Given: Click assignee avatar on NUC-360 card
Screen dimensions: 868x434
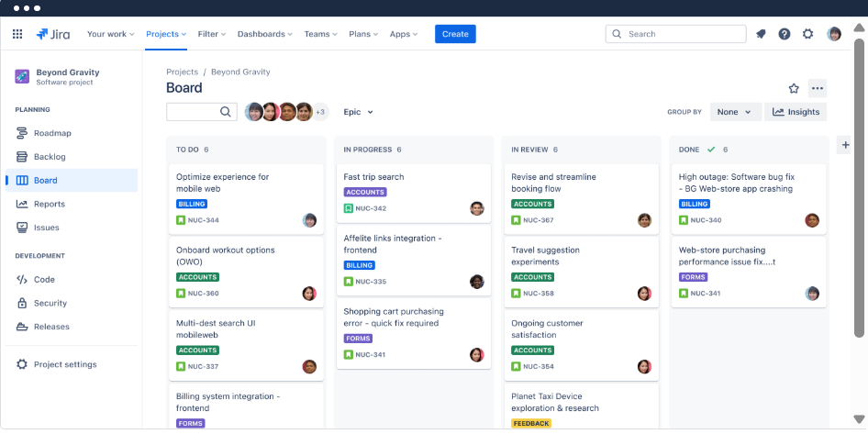Looking at the screenshot, I should click(309, 294).
